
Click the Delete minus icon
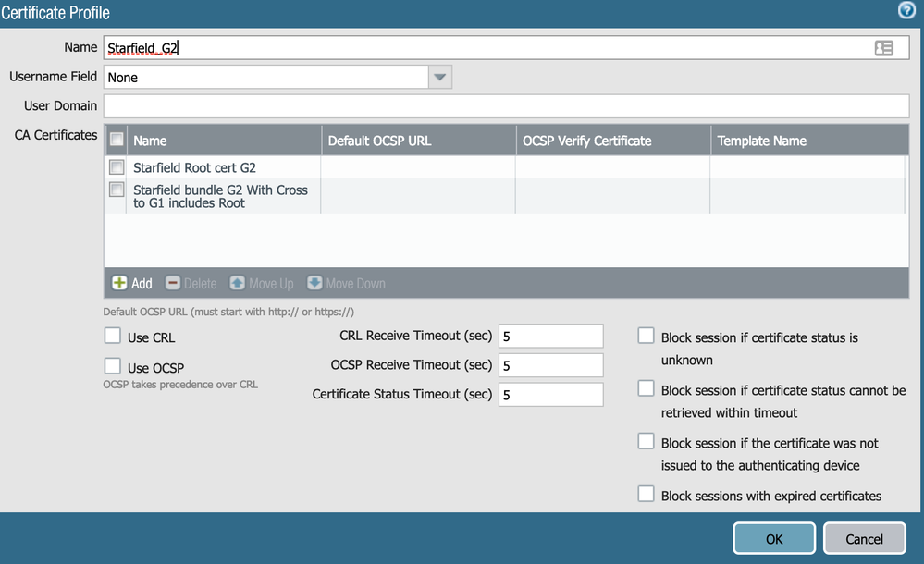tap(173, 283)
